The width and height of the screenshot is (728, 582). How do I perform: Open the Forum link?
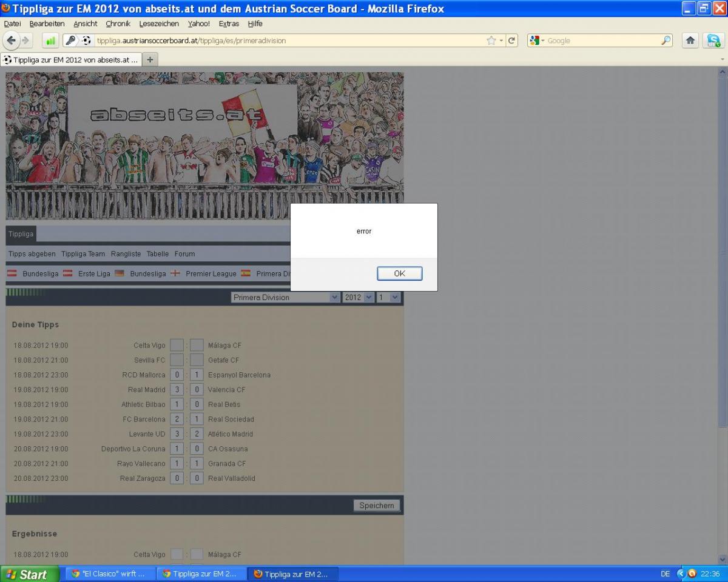184,254
